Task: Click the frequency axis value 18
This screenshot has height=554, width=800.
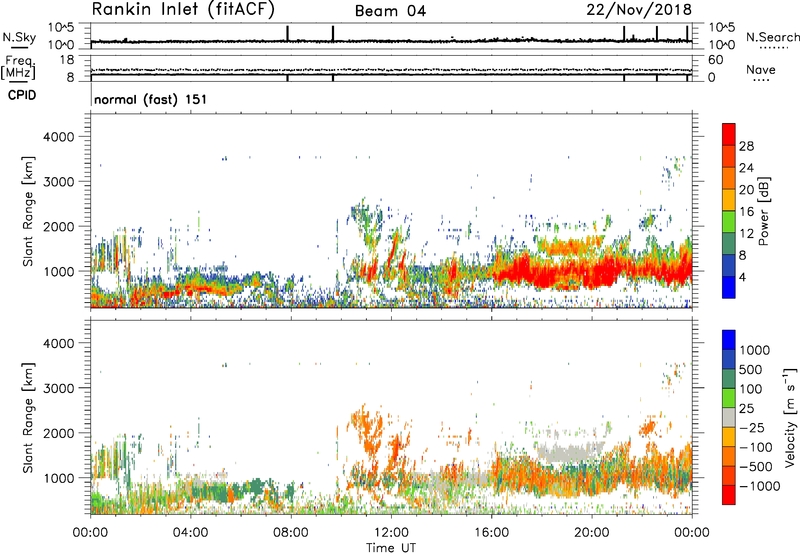Action: click(x=67, y=60)
